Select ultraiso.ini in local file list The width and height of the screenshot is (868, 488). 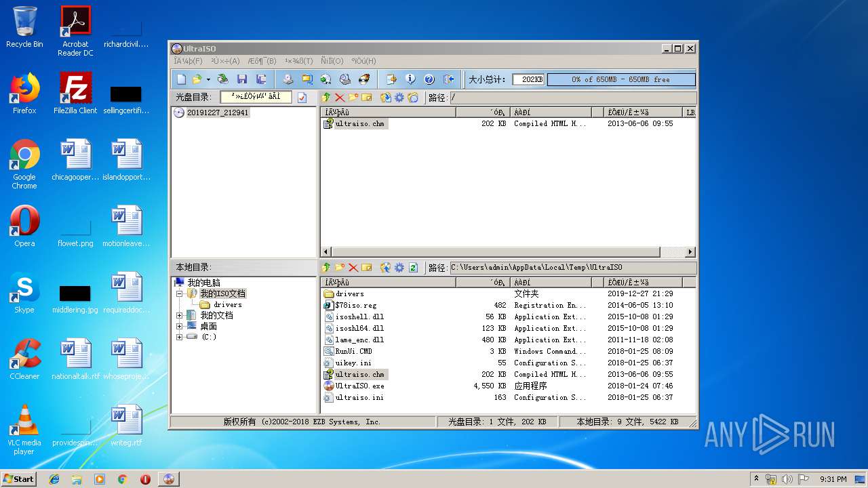tap(359, 398)
